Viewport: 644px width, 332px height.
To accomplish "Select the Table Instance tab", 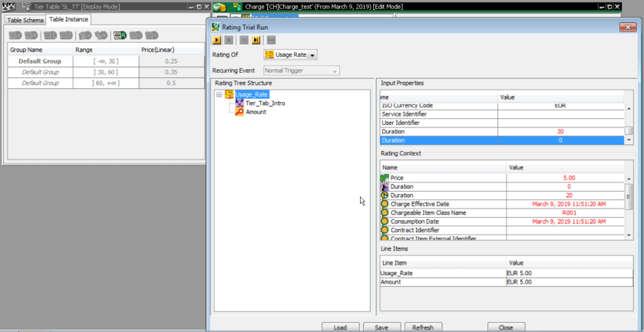I will pyautogui.click(x=69, y=19).
